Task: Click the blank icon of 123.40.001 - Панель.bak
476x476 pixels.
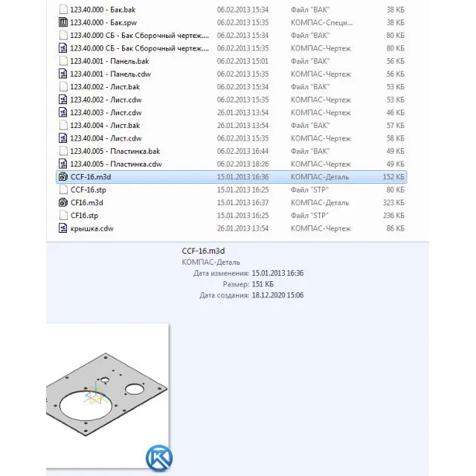Action: pyautogui.click(x=63, y=61)
